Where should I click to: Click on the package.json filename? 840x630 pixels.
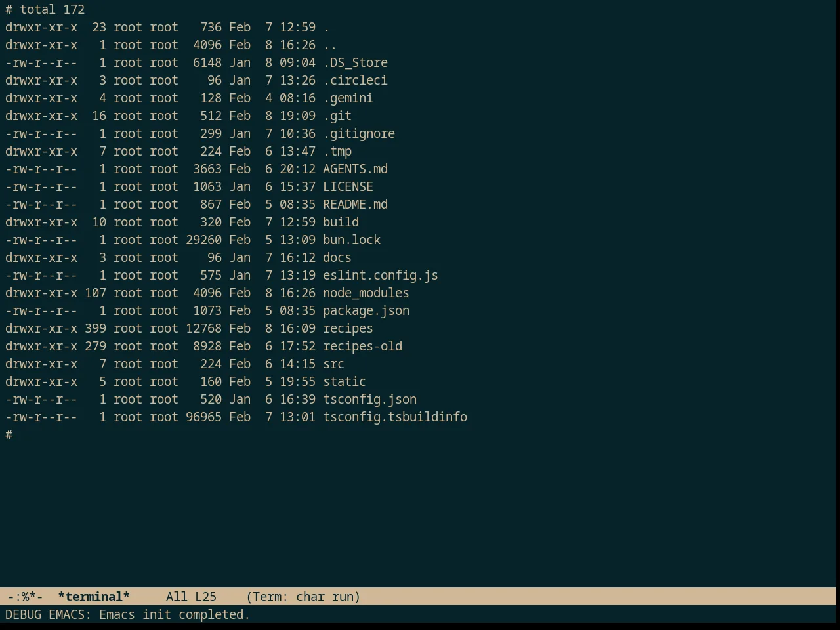(x=366, y=310)
